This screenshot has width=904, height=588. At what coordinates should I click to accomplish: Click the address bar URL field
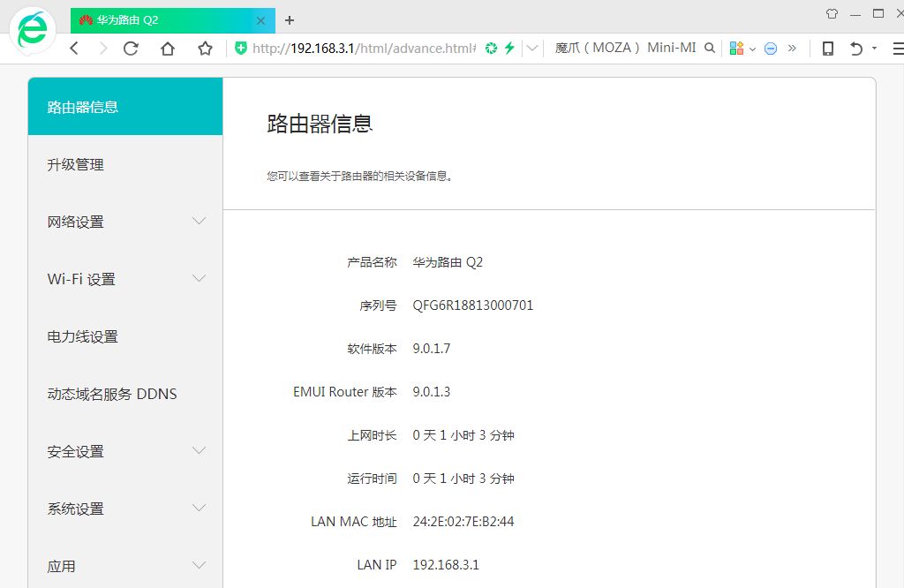[365, 49]
